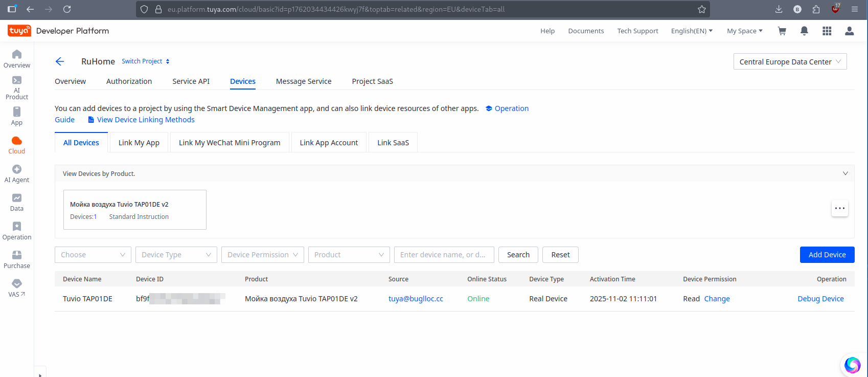868x377 pixels.
Task: Click the shopping cart icon
Action: point(782,31)
